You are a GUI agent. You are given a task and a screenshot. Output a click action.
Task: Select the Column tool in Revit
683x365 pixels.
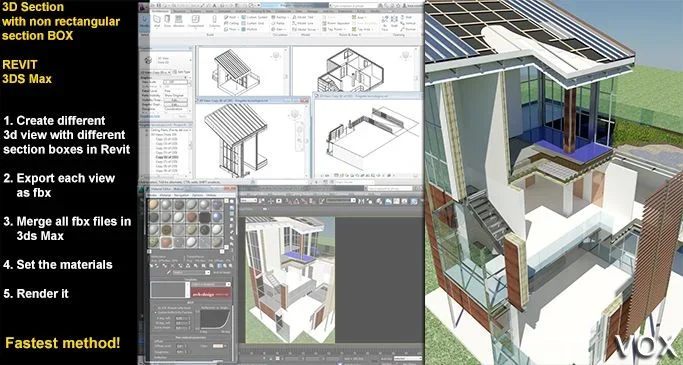pos(215,21)
